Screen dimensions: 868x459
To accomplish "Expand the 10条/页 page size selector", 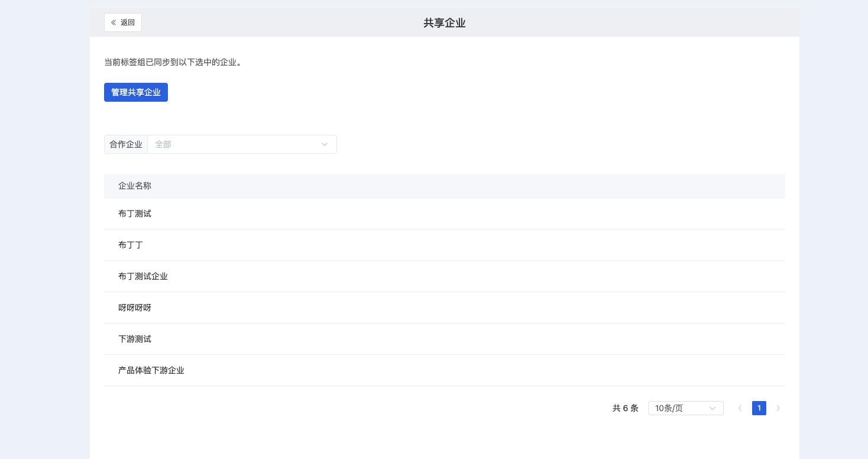I will click(685, 408).
